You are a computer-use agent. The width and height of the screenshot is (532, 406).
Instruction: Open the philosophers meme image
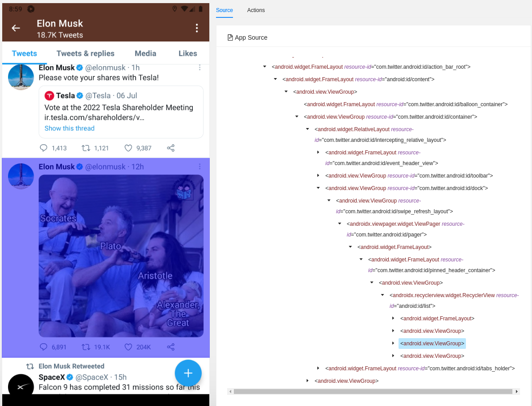(121, 256)
